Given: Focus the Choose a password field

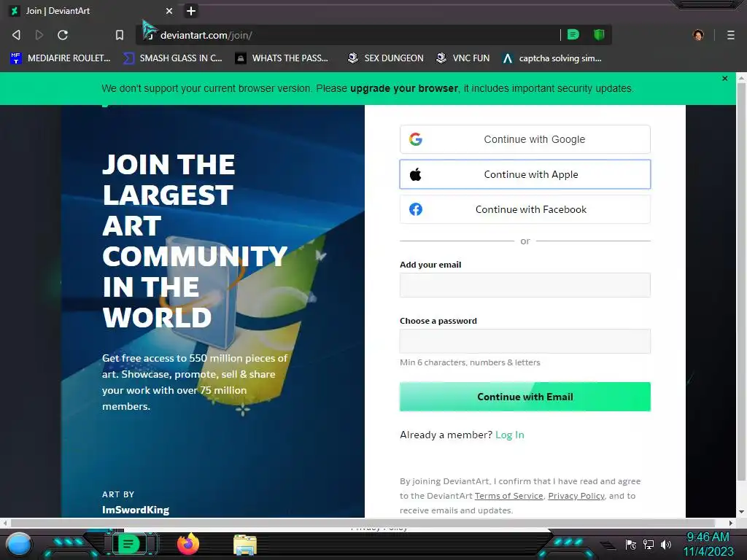Looking at the screenshot, I should click(525, 341).
